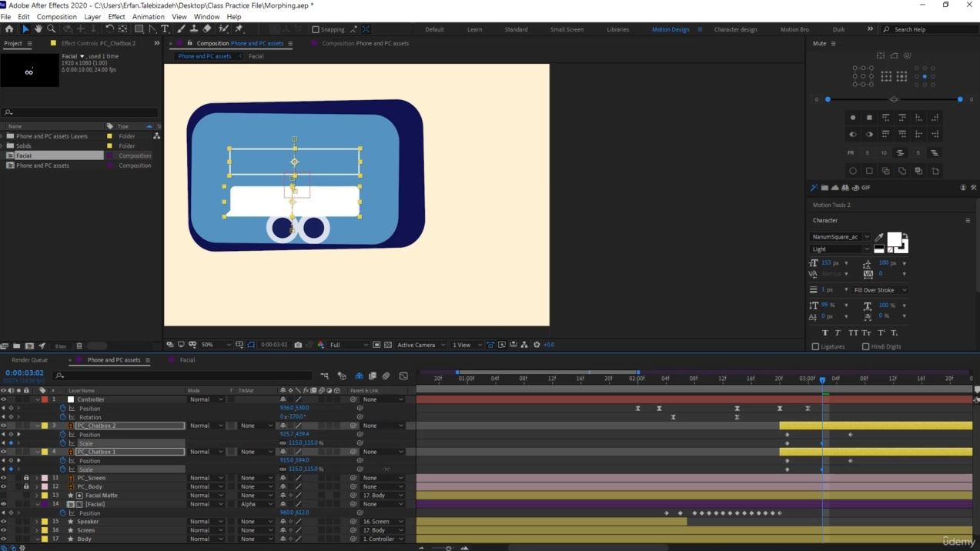
Task: Open the Animation menu
Action: tap(148, 16)
